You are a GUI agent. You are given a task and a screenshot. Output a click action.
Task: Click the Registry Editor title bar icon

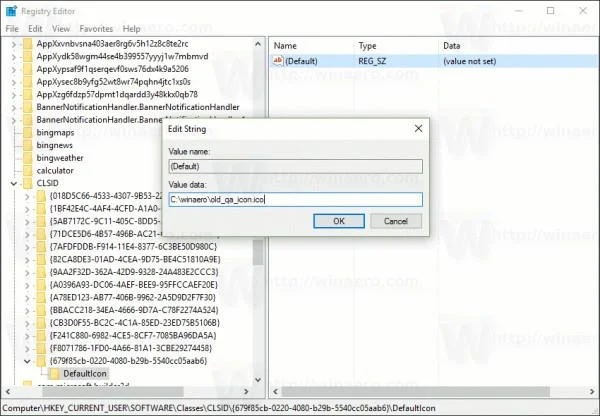pos(11,11)
